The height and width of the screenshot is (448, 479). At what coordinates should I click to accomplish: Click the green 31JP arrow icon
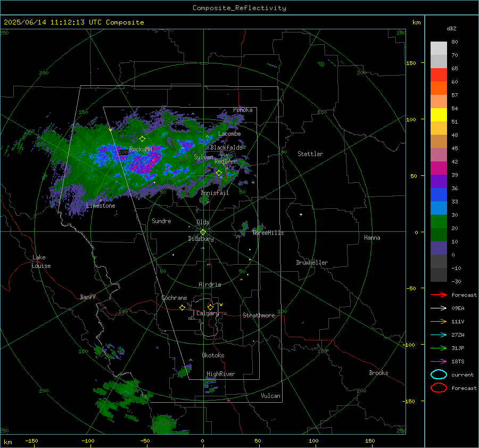tap(439, 348)
